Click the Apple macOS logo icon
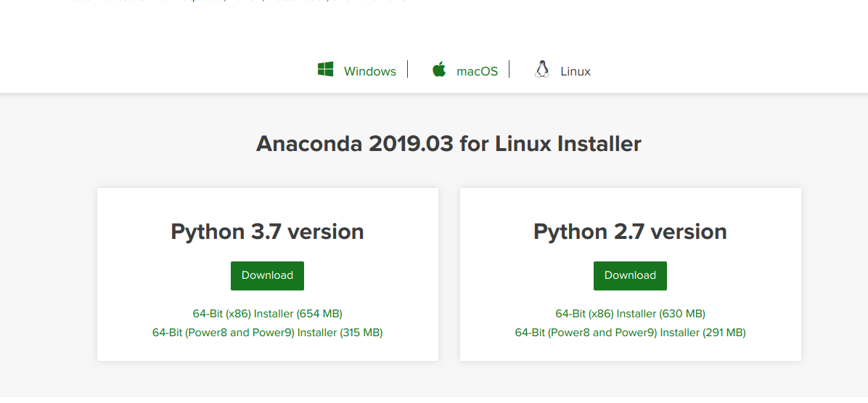 point(439,70)
